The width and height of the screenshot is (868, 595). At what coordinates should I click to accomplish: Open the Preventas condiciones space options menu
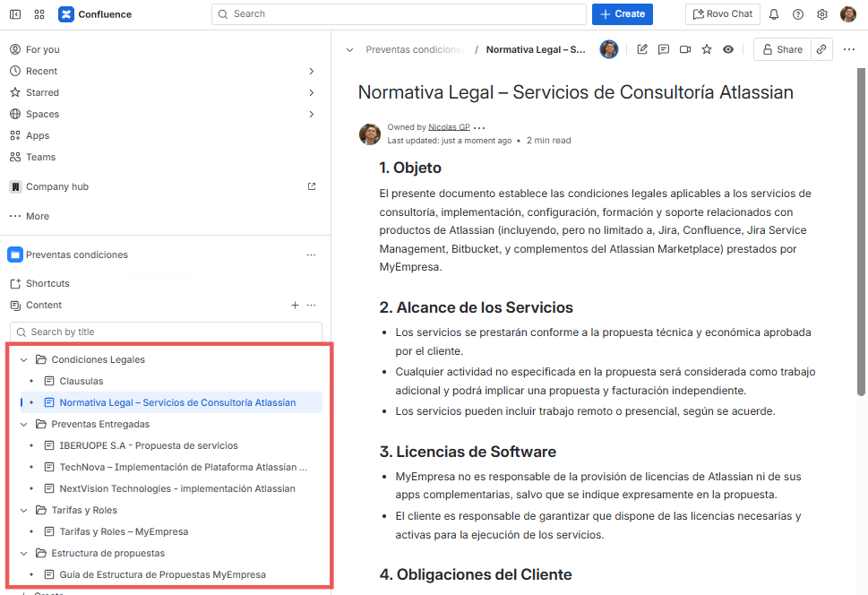[311, 254]
